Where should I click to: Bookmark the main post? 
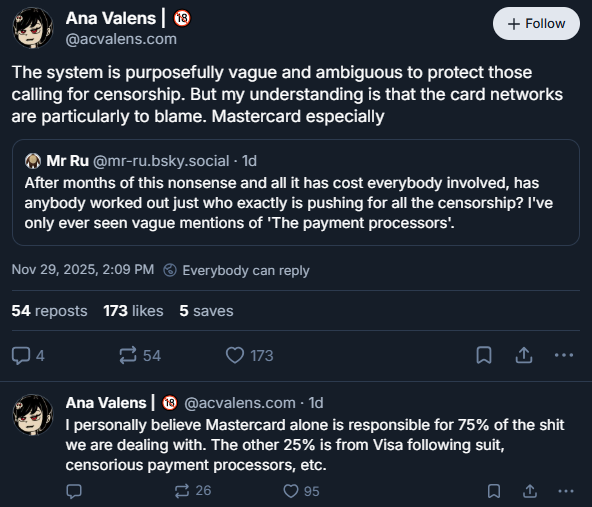(484, 355)
